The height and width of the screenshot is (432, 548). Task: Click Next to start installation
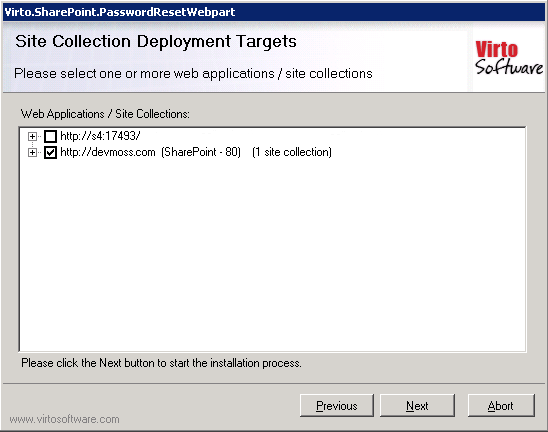coord(417,406)
